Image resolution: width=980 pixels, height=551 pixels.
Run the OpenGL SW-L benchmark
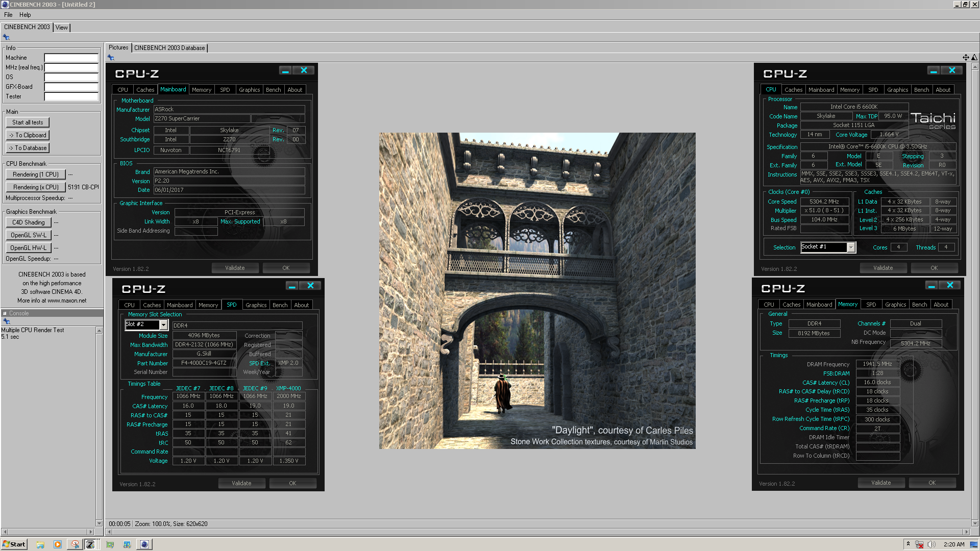(29, 235)
